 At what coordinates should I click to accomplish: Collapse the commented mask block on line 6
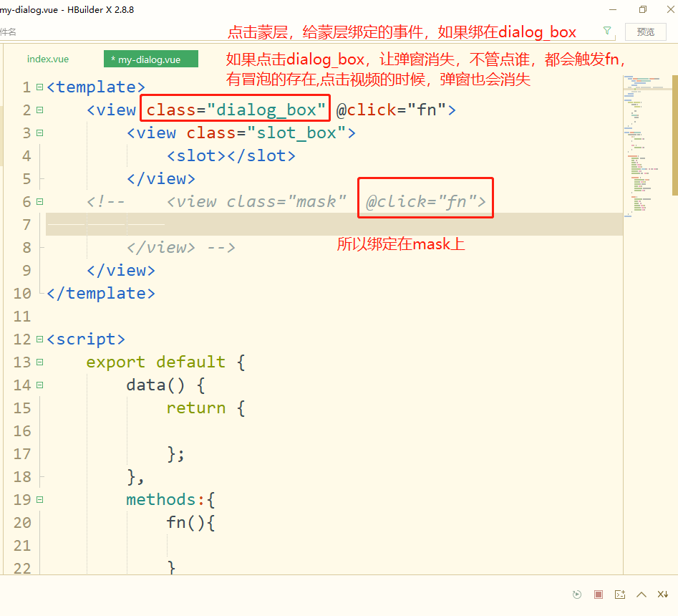point(40,201)
